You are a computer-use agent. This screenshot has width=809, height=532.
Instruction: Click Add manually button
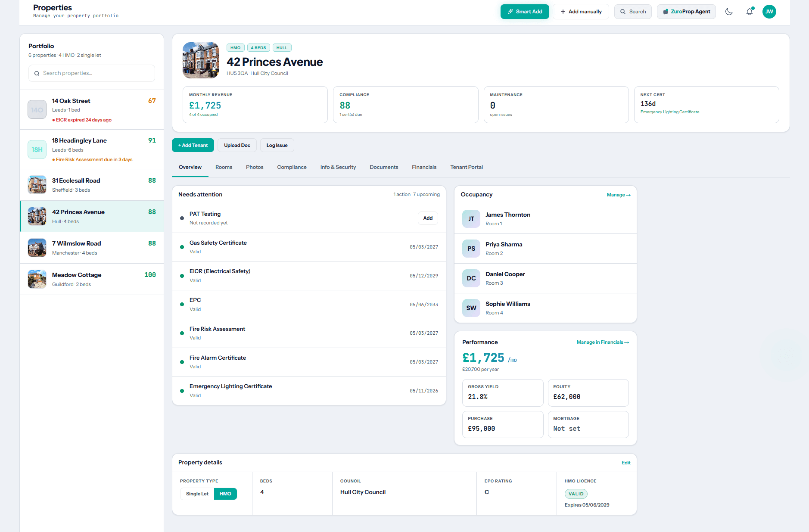click(581, 12)
